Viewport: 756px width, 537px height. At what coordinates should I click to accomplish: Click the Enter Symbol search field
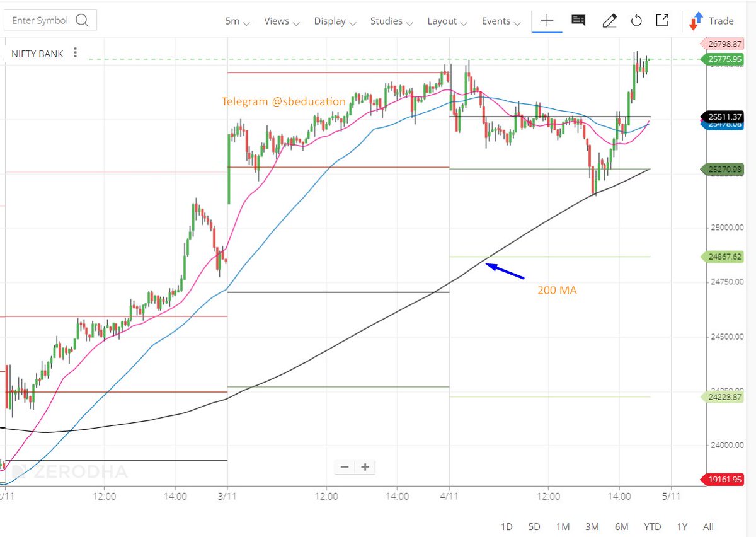click(50, 20)
